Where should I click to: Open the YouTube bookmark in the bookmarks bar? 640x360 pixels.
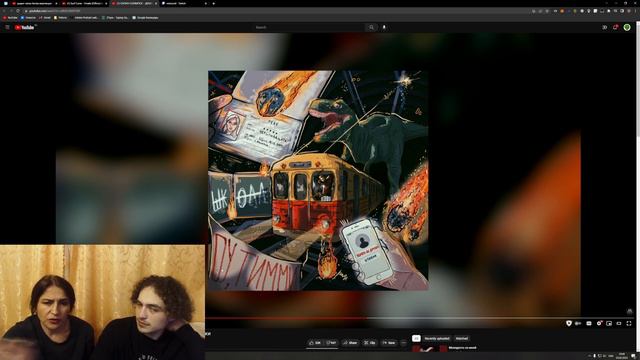pos(11,18)
